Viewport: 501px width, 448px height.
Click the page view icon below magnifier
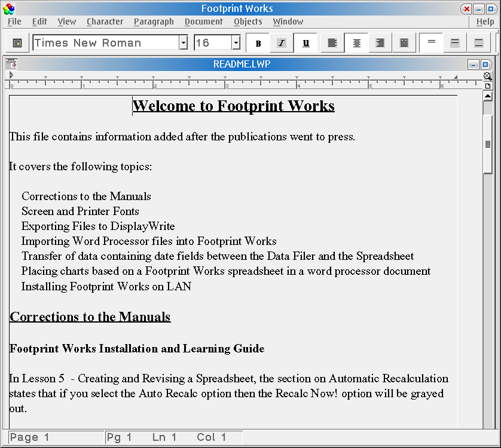click(488, 86)
